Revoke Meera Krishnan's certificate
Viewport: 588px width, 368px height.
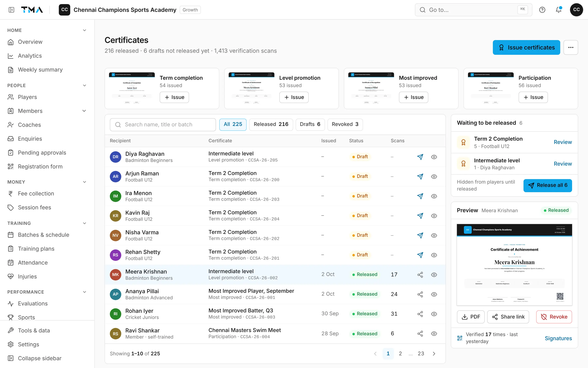554,317
